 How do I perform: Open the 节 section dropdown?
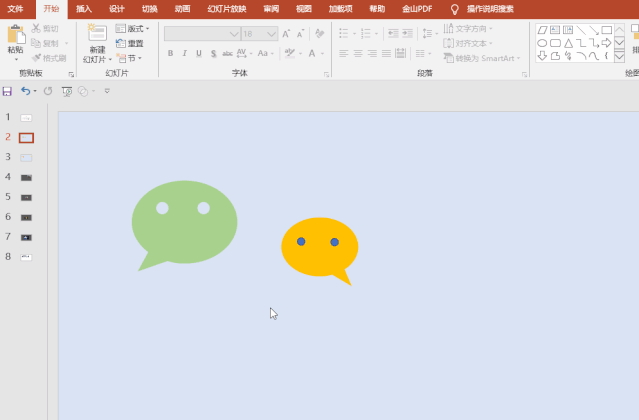click(x=129, y=58)
